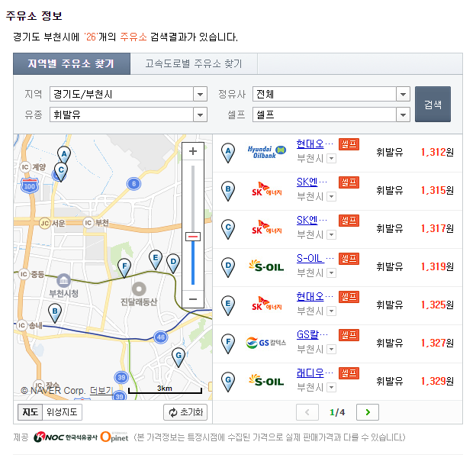The image size is (476, 458).
Task: Switch map to 위성지도 view
Action: (x=62, y=412)
